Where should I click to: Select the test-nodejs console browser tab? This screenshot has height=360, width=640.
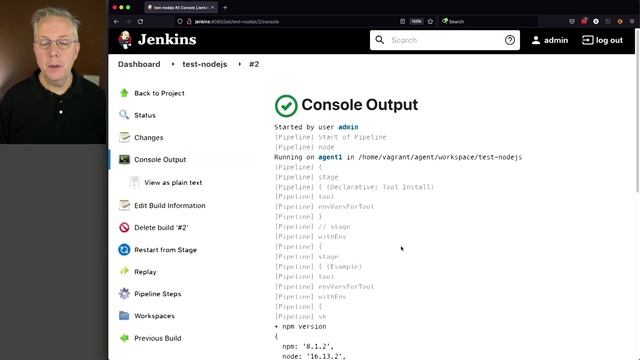coord(181,7)
